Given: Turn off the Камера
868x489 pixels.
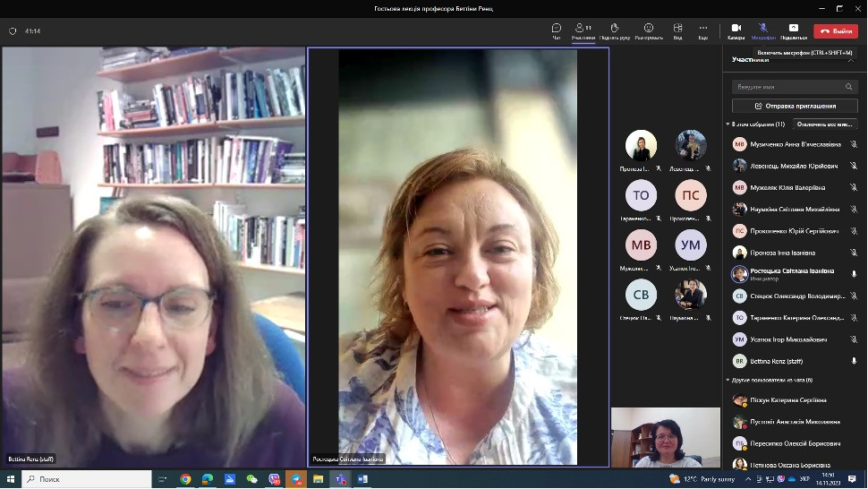Looking at the screenshot, I should tap(736, 31).
